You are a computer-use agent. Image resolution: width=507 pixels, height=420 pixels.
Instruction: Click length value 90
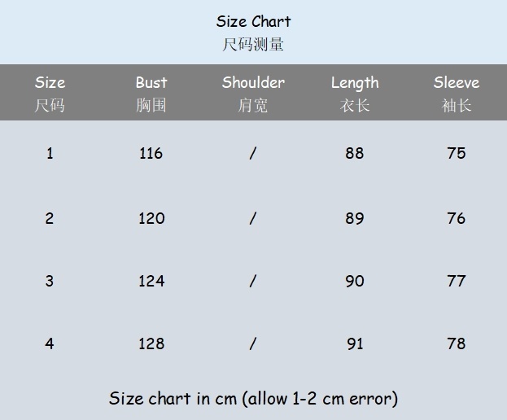pyautogui.click(x=355, y=281)
